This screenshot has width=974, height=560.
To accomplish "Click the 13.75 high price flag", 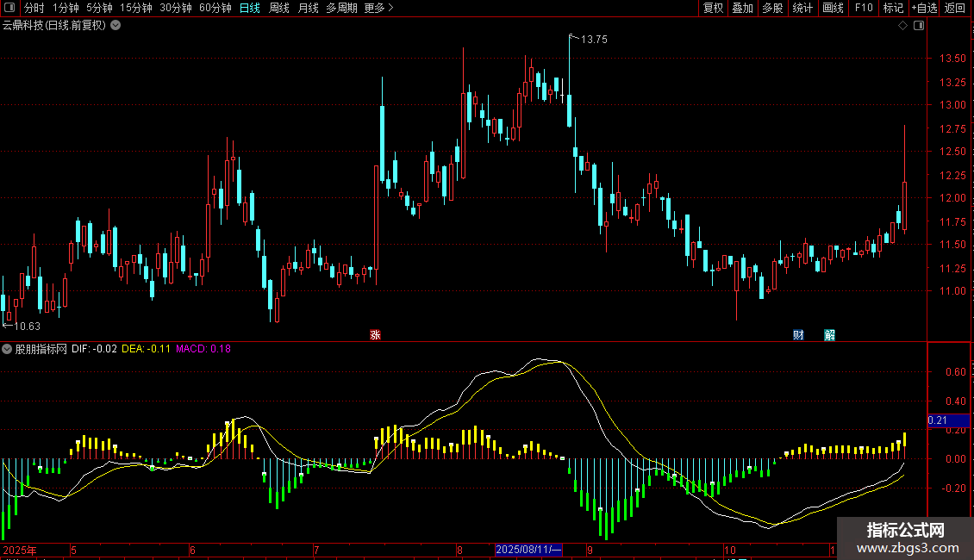I will (593, 40).
